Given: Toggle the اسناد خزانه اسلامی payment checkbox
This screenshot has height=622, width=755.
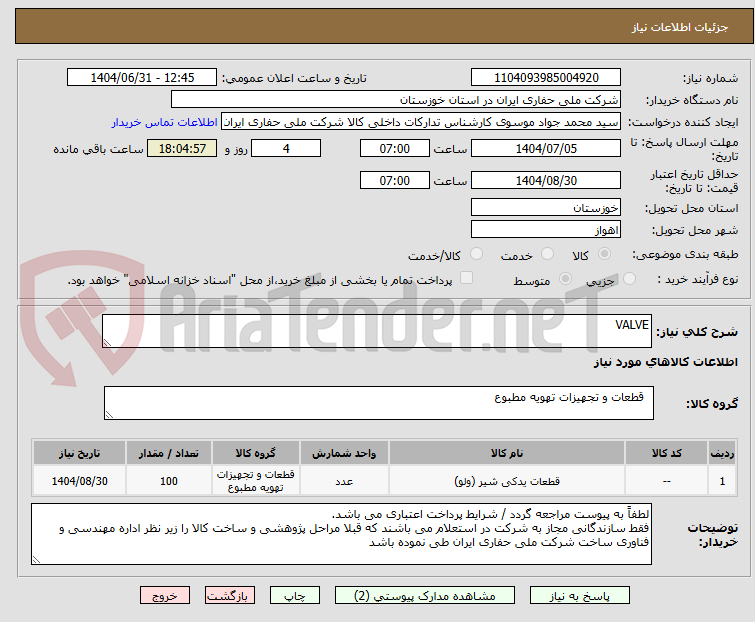Looking at the screenshot, I should click(466, 278).
